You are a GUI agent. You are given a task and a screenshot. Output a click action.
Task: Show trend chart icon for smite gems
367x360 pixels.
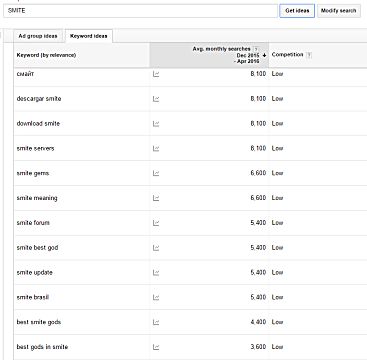156,173
